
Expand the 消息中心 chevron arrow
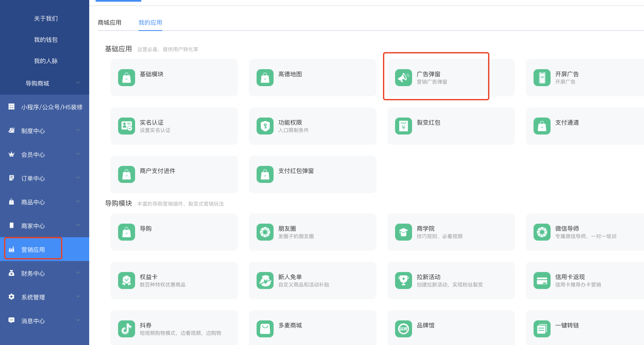[78, 320]
